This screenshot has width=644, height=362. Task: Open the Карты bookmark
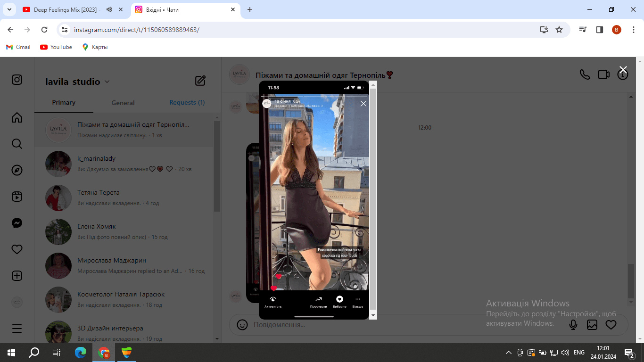(x=95, y=47)
